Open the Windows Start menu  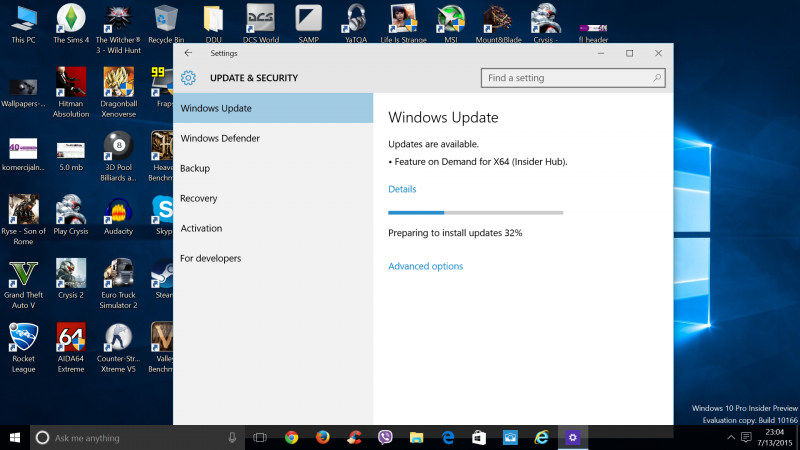15,438
